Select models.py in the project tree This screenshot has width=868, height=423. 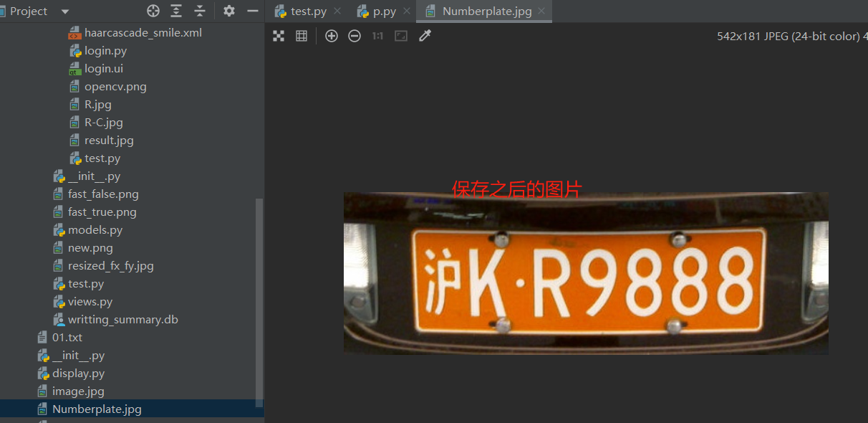(95, 230)
